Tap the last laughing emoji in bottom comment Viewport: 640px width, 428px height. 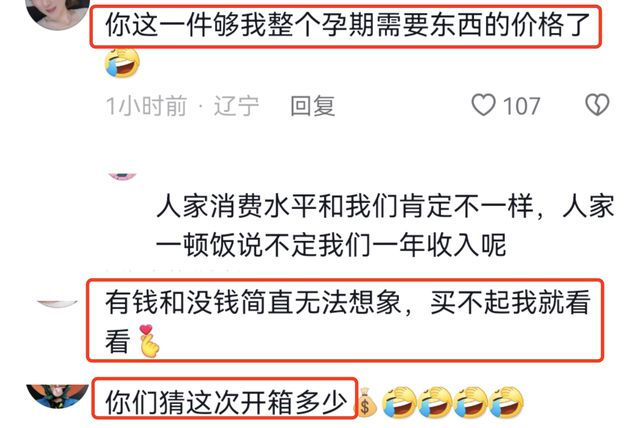point(506,403)
